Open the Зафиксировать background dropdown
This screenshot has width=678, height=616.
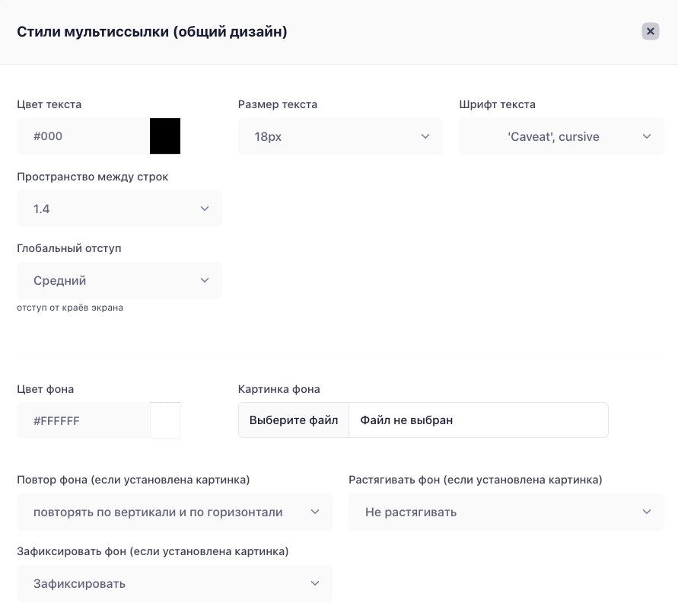pos(175,583)
